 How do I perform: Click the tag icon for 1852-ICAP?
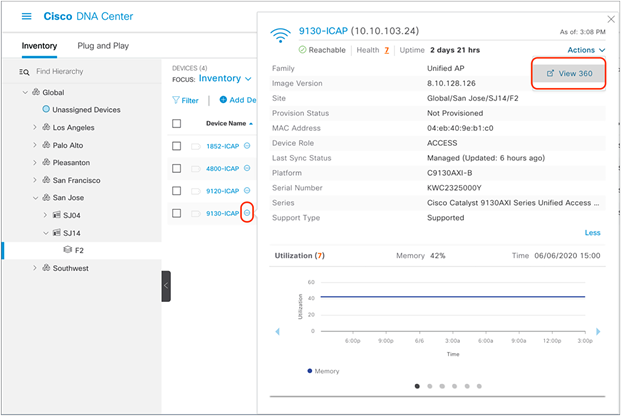tap(196, 146)
